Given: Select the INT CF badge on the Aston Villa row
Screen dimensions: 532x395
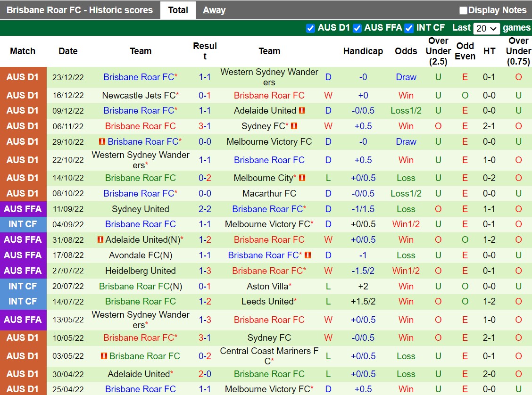Looking at the screenshot, I should click(x=23, y=286).
